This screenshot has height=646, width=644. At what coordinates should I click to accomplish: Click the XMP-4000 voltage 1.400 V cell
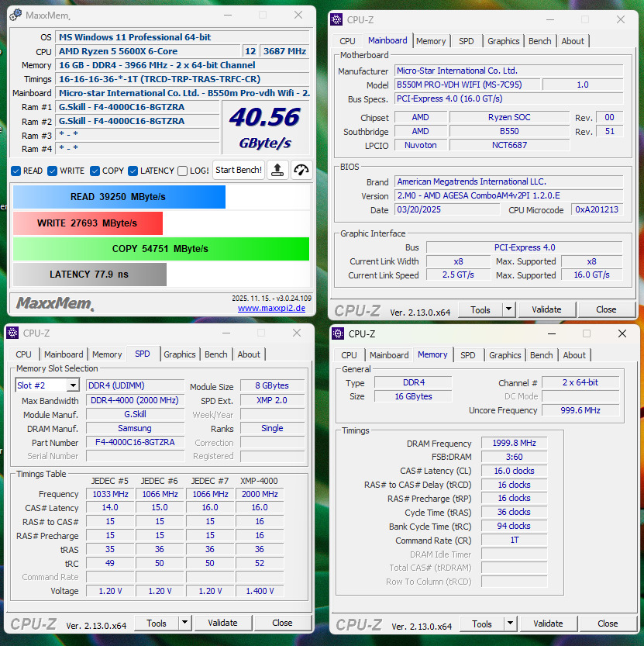(260, 591)
